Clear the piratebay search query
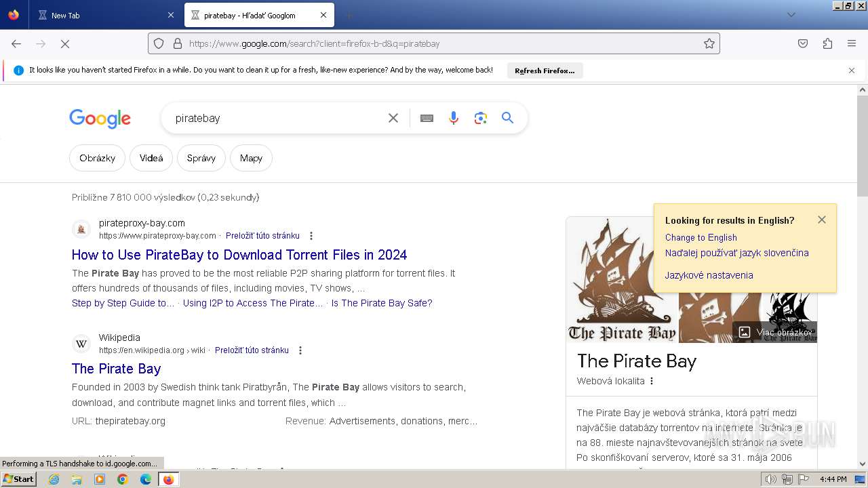Viewport: 868px width, 488px height. (x=393, y=118)
